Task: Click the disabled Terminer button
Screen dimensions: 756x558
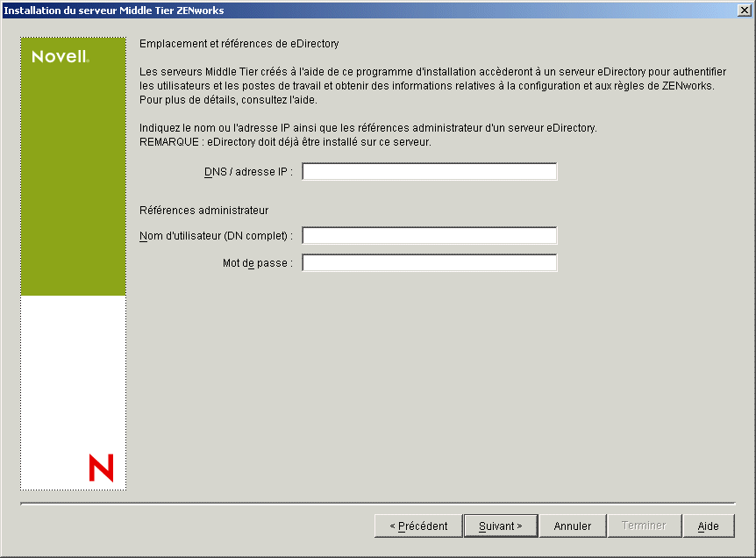Action: click(644, 526)
